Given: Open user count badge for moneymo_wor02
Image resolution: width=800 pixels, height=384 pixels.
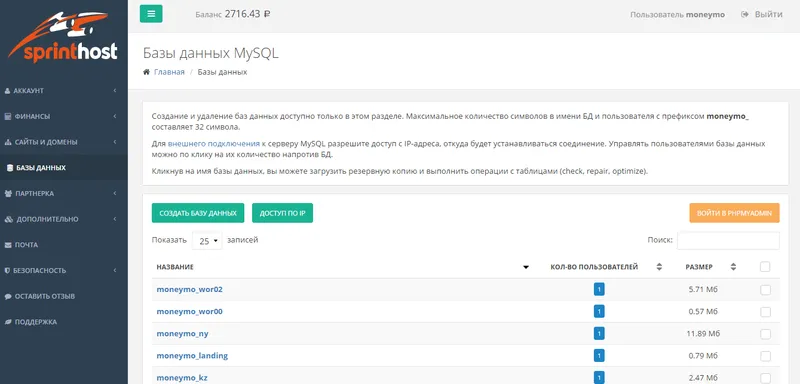Looking at the screenshot, I should click(x=599, y=290).
